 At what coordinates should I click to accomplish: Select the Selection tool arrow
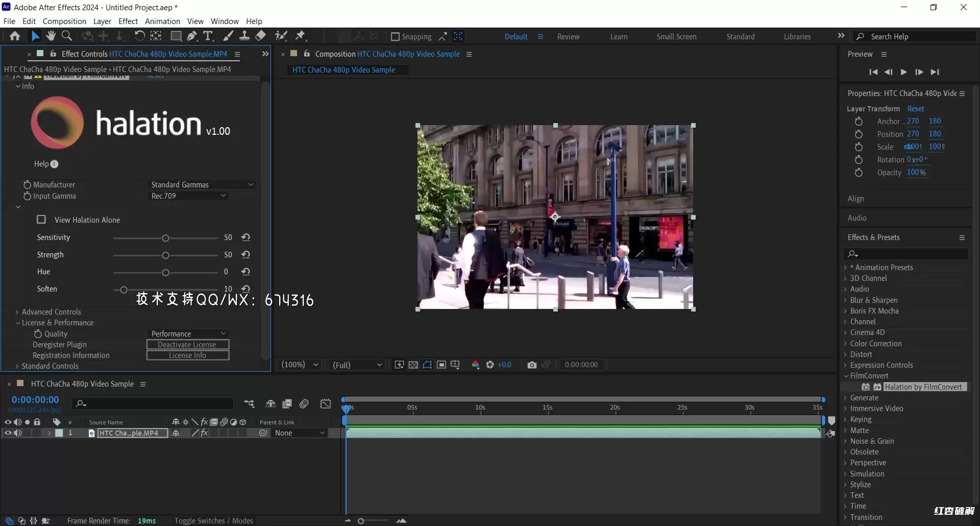tap(35, 36)
